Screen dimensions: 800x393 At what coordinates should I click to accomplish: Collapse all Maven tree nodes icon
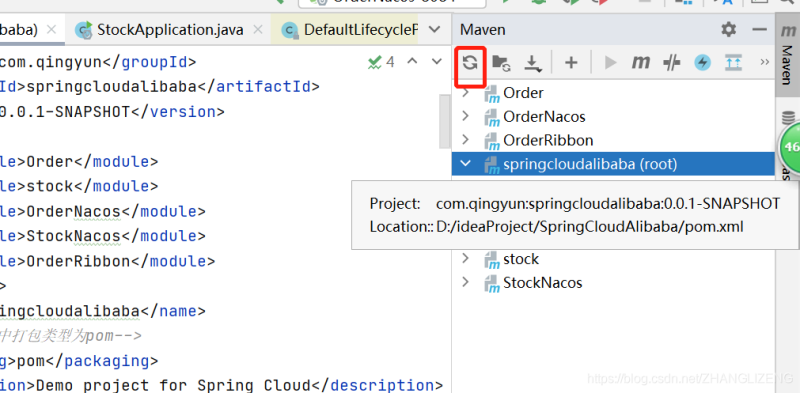734,63
